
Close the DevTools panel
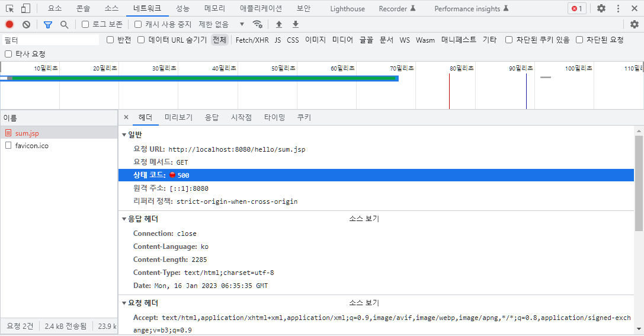point(634,8)
